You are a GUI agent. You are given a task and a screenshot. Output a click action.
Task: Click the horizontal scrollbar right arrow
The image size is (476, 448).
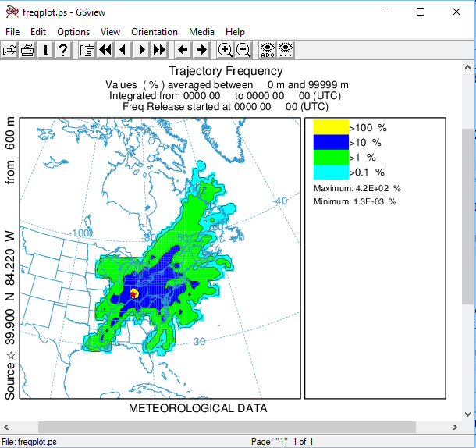[x=454, y=428]
